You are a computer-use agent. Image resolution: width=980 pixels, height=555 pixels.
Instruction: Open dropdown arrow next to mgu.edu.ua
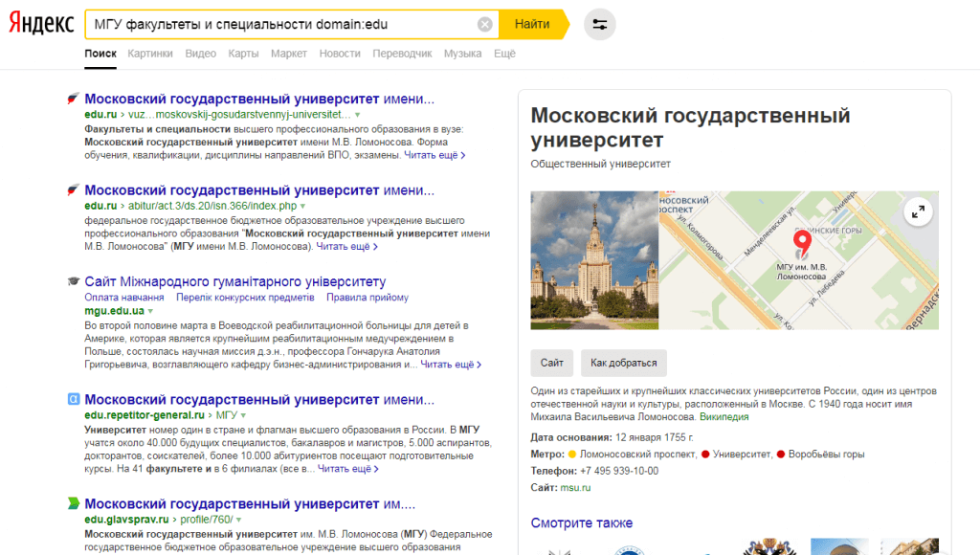point(150,311)
